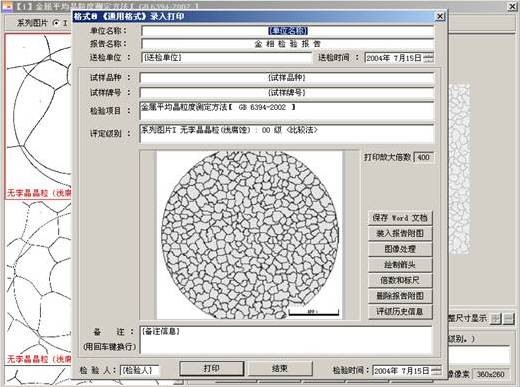Click the 单位名称 input field

click(287, 31)
